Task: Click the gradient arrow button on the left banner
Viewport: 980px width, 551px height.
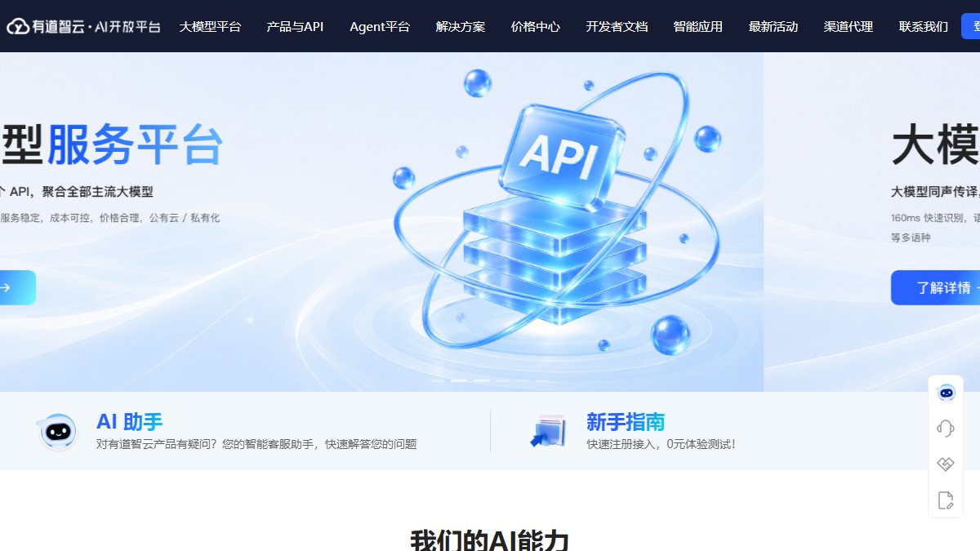Action: click(16, 287)
